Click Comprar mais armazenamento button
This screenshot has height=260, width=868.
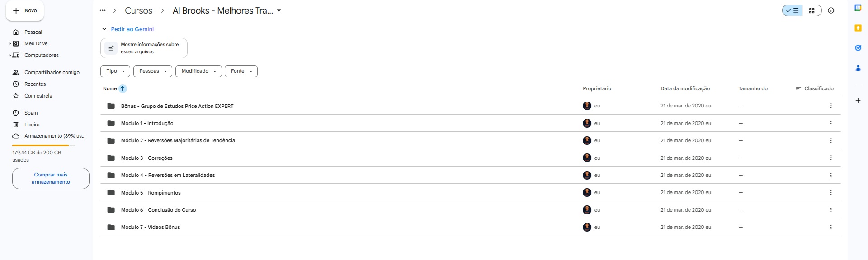pyautogui.click(x=51, y=178)
